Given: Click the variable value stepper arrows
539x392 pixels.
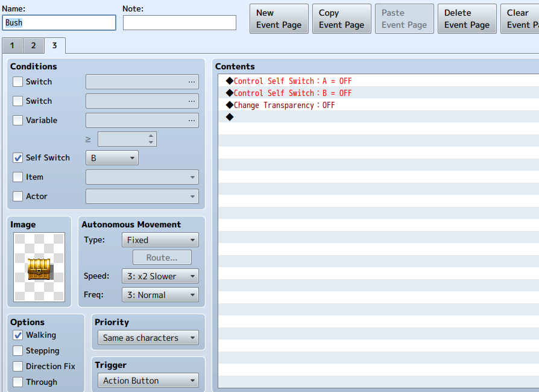Looking at the screenshot, I should point(151,139).
